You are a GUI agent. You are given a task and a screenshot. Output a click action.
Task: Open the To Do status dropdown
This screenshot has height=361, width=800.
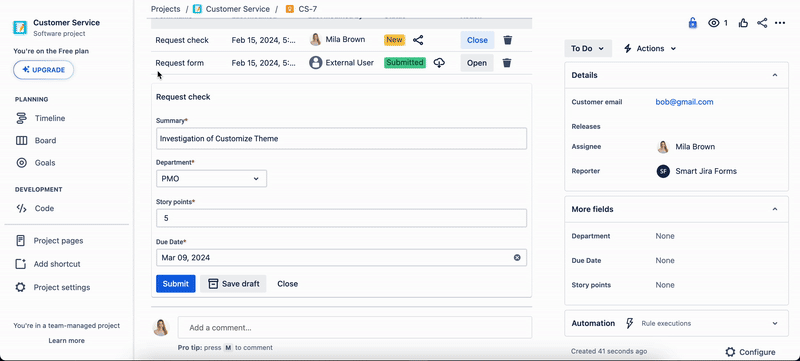[x=588, y=48]
